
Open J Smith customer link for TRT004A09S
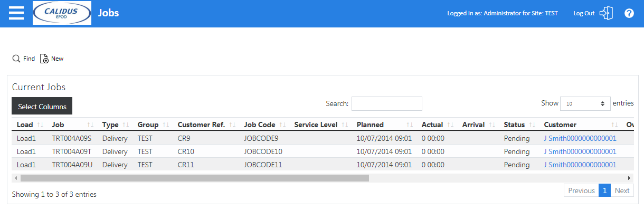coord(580,138)
